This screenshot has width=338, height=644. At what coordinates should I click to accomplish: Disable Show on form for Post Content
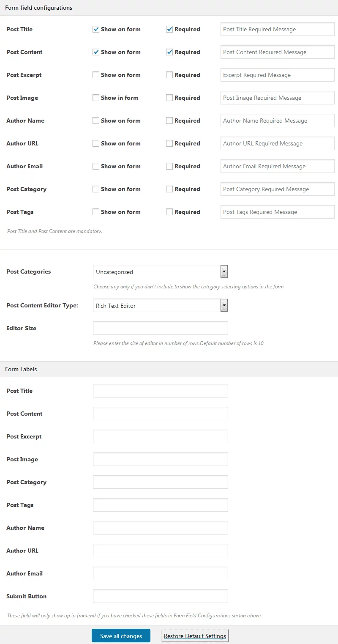[96, 52]
